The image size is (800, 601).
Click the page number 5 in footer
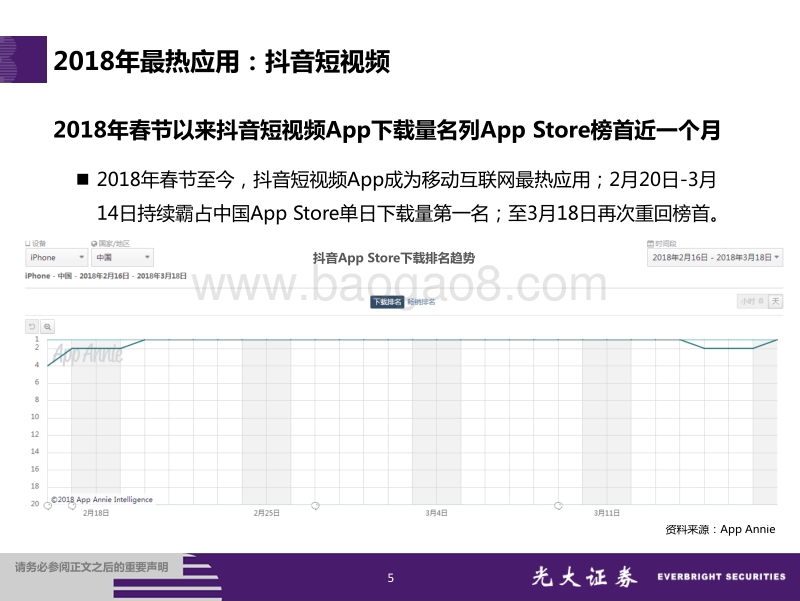(x=391, y=578)
